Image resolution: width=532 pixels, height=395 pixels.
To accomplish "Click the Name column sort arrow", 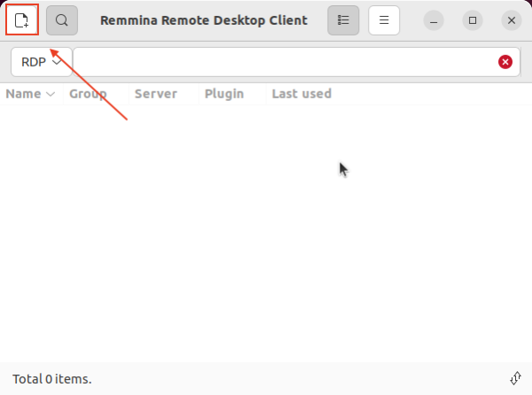I will 51,94.
